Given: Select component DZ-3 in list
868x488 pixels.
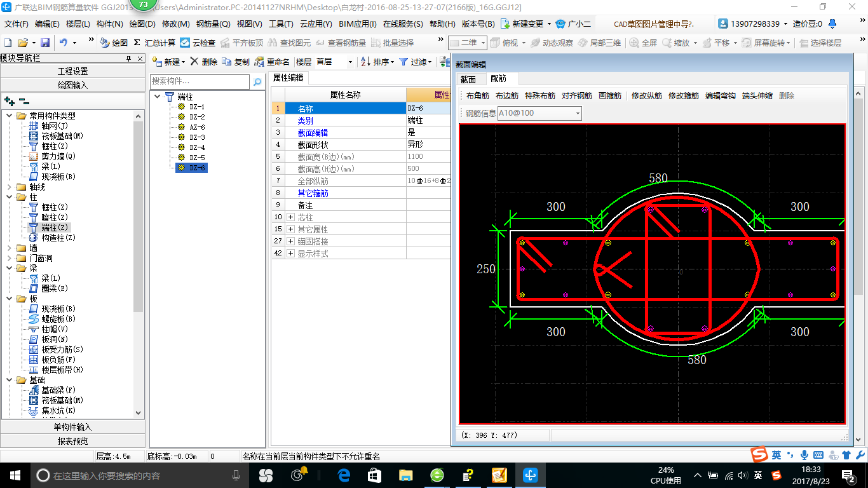Looking at the screenshot, I should (x=197, y=137).
